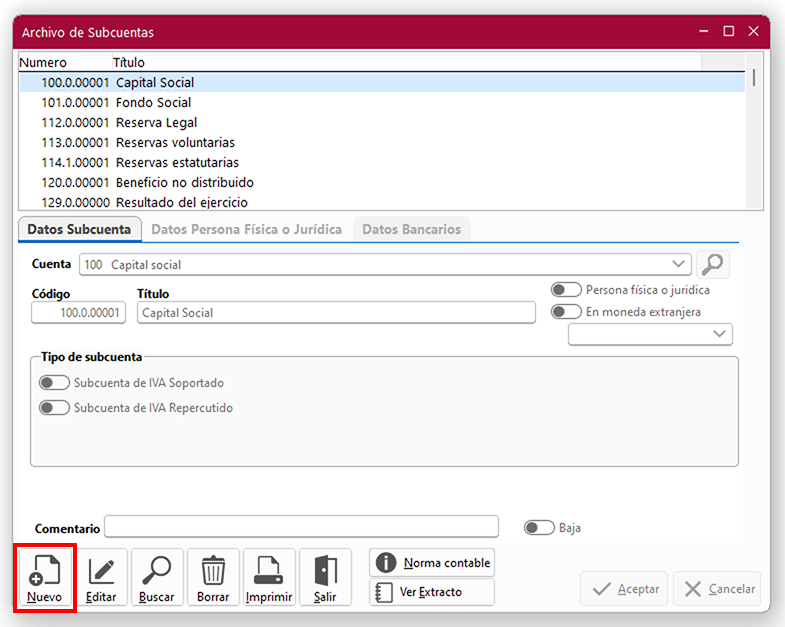This screenshot has height=627, width=785.
Task: Toggle Persona física o jurídica switch
Action: (x=566, y=290)
